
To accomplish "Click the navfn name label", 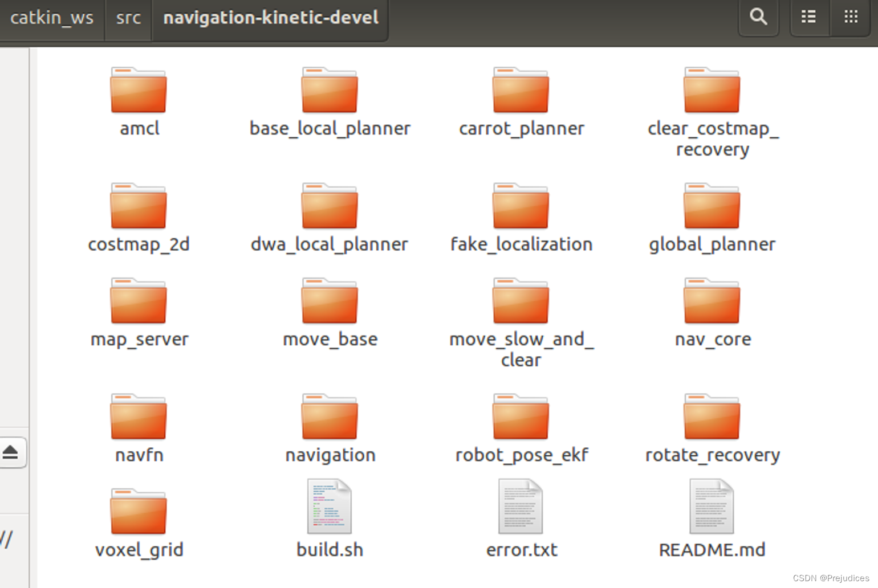I will click(x=139, y=455).
